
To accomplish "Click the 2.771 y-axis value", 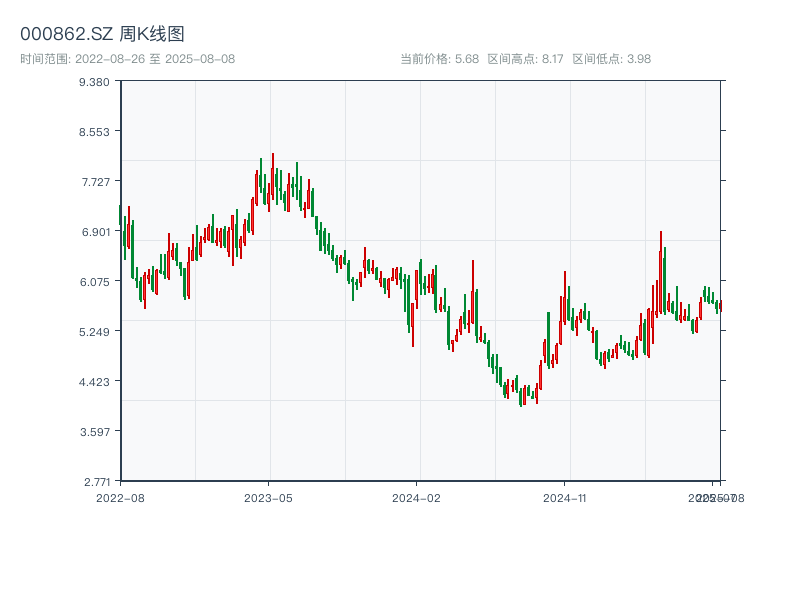I will [97, 482].
